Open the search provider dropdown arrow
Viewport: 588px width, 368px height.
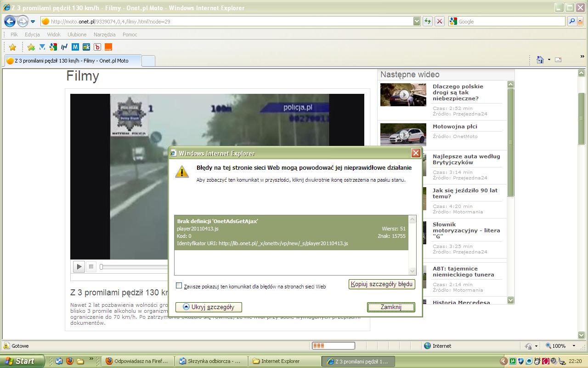pyautogui.click(x=581, y=21)
